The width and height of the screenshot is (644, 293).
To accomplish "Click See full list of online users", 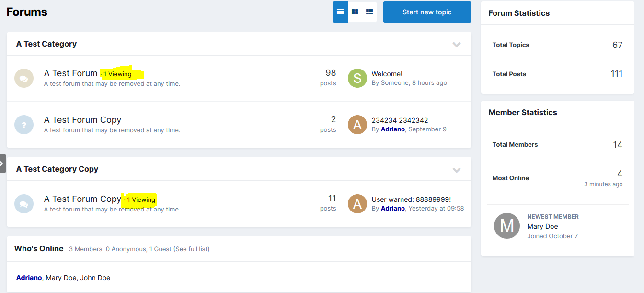I will pyautogui.click(x=191, y=249).
